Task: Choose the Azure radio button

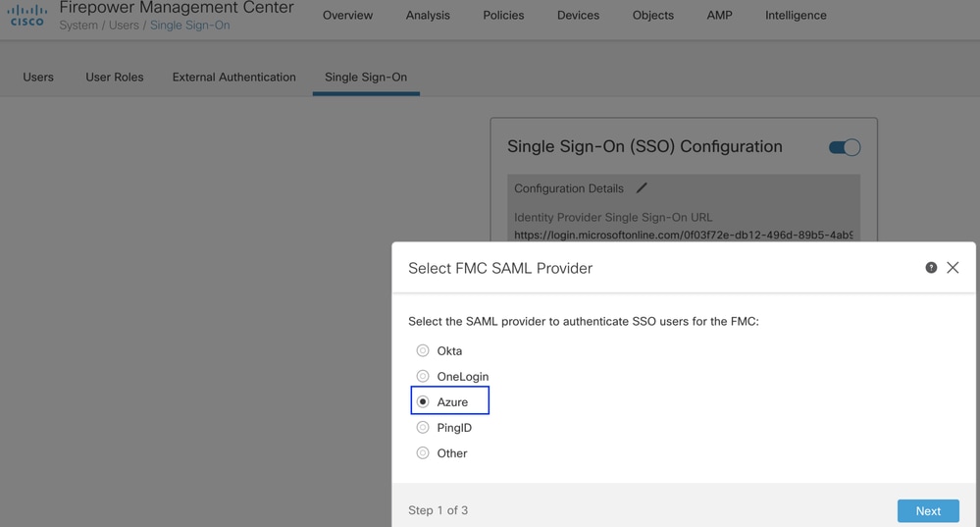Action: click(423, 402)
